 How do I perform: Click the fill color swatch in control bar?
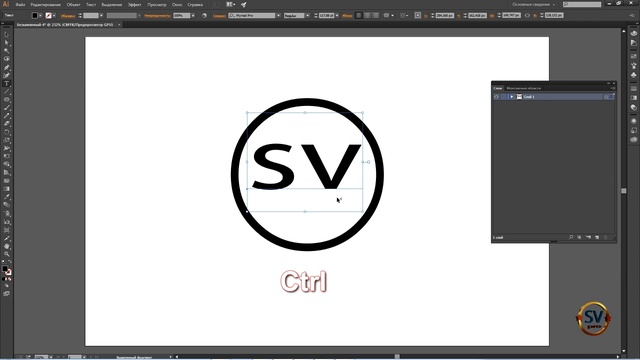(x=35, y=16)
